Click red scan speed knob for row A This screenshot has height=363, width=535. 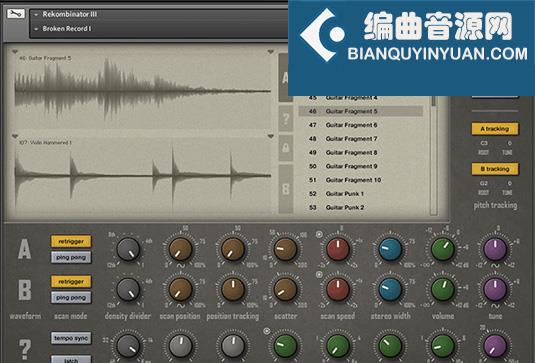coord(338,249)
